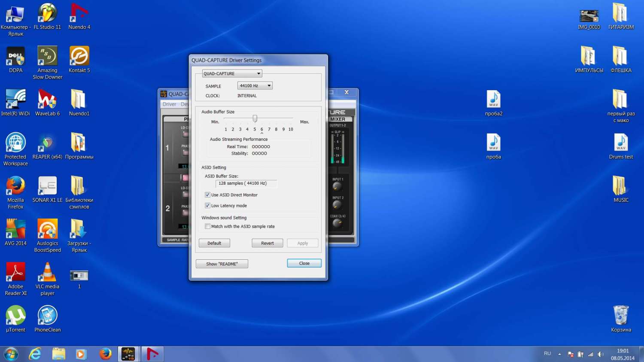Click the Amazing Slow Downer icon

click(x=47, y=57)
